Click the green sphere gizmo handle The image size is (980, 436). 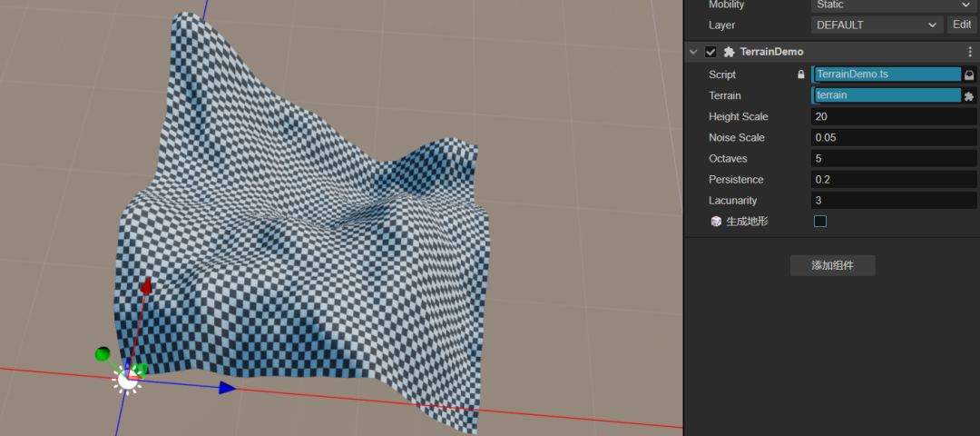(x=103, y=353)
